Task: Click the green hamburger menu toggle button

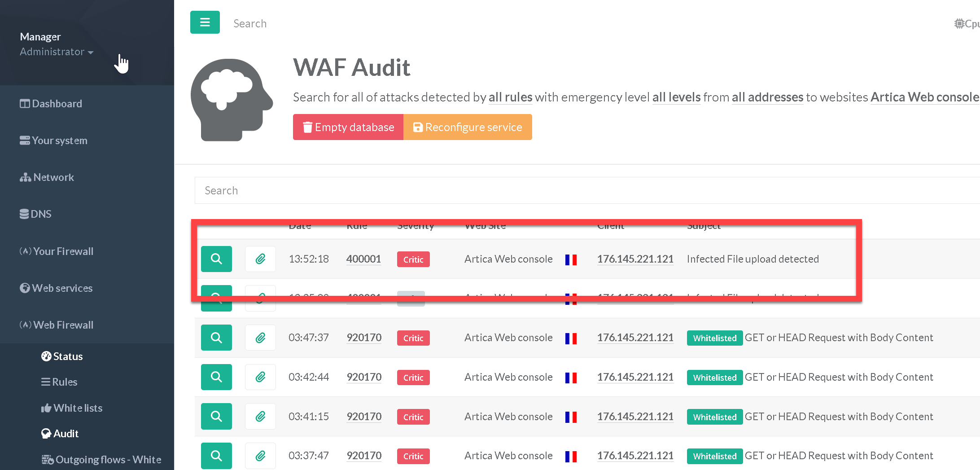Action: click(205, 22)
